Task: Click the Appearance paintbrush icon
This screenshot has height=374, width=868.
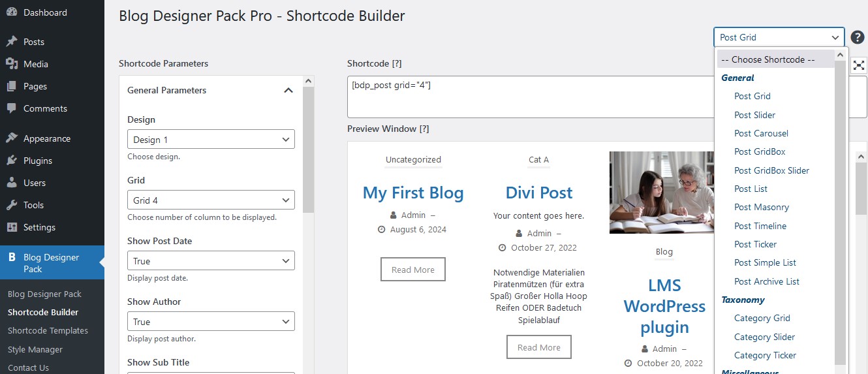Action: tap(12, 138)
